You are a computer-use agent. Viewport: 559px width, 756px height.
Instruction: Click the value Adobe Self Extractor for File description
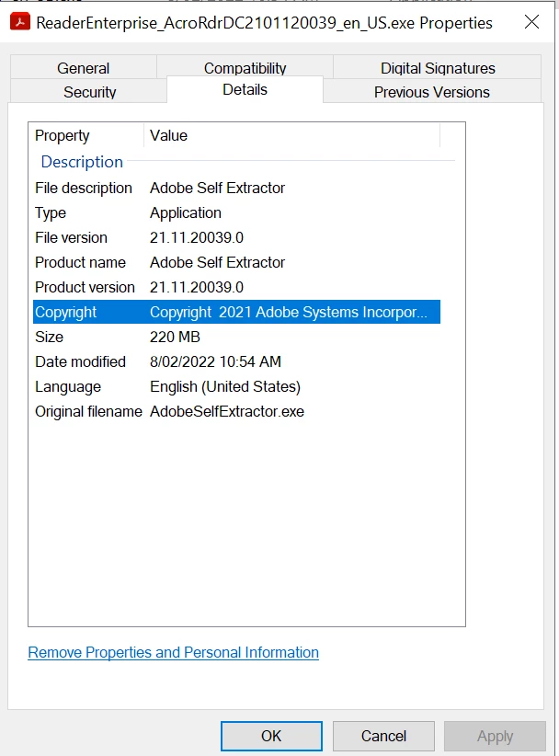pos(217,188)
